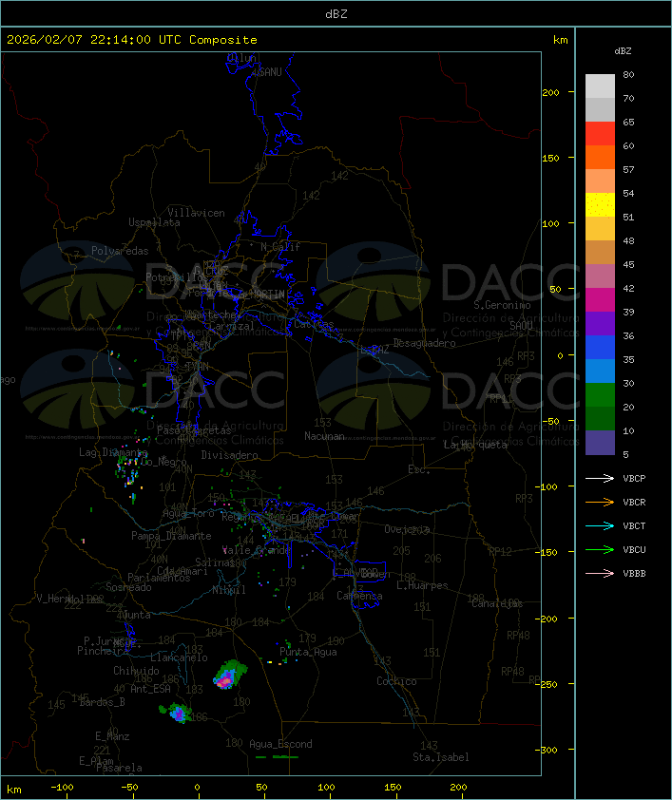Click the UTC Composite timestamp label
Viewport: 672px width, 800px height.
(x=132, y=40)
